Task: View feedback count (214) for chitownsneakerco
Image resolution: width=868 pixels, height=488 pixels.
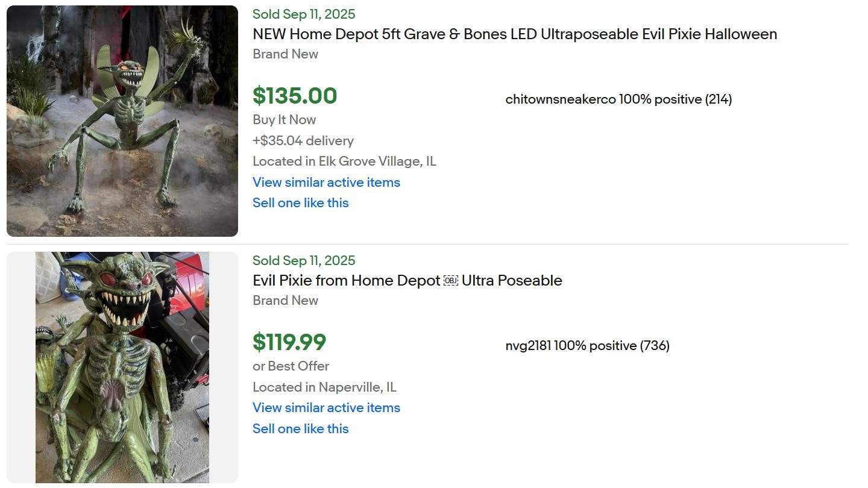Action: pos(717,99)
